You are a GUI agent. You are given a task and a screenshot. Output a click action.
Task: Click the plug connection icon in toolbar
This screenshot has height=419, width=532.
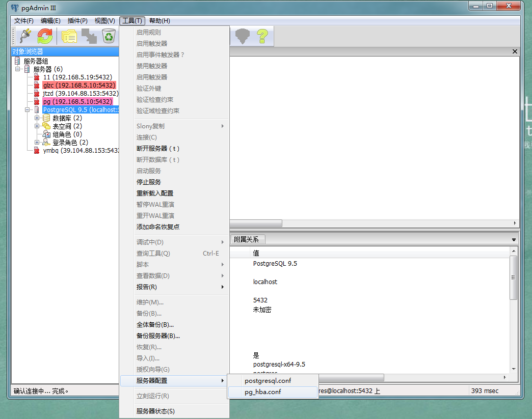click(25, 36)
